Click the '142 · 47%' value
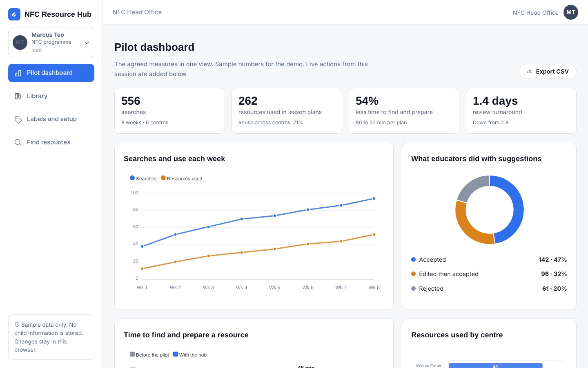Screen dimensions: 588x368 click(552, 260)
